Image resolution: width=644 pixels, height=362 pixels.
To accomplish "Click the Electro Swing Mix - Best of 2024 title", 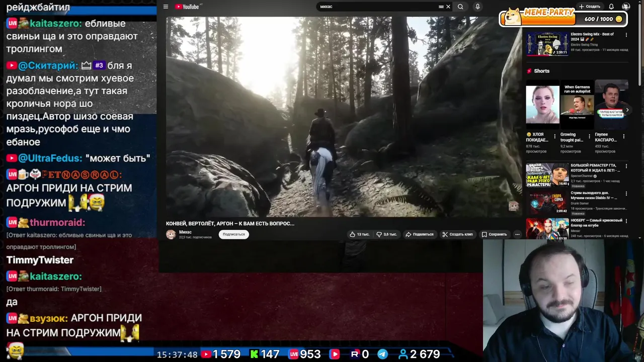I will [592, 36].
